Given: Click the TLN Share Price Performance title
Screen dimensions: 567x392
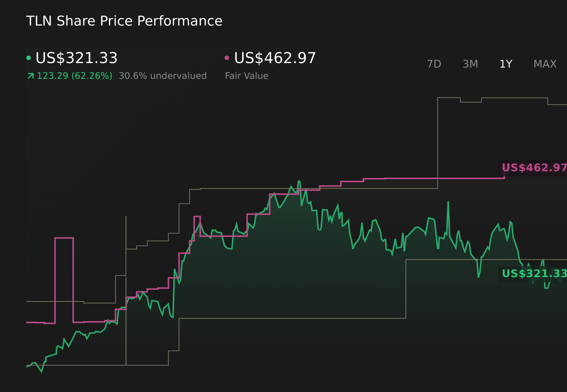Looking at the screenshot, I should tap(124, 21).
